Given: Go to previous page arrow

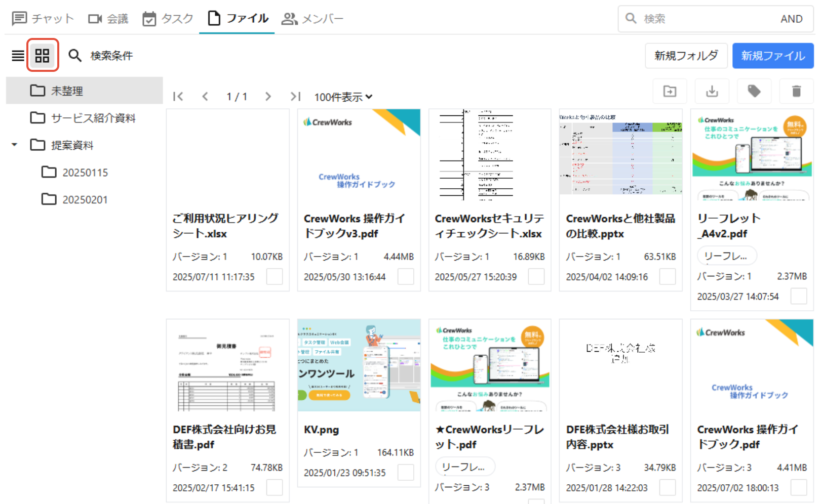Looking at the screenshot, I should pyautogui.click(x=205, y=96).
